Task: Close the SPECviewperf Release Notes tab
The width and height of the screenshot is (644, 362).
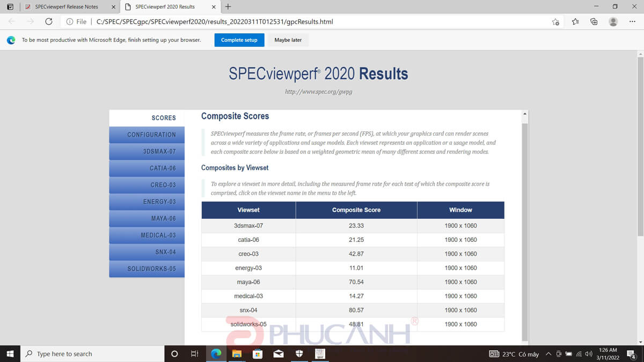Action: 113,6
